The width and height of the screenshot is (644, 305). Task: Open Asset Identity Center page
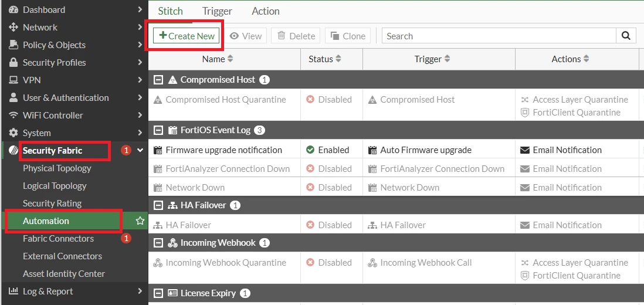coord(64,274)
